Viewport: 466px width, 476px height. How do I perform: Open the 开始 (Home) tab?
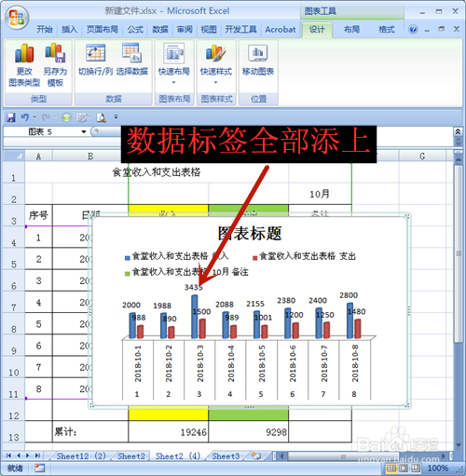[x=44, y=30]
